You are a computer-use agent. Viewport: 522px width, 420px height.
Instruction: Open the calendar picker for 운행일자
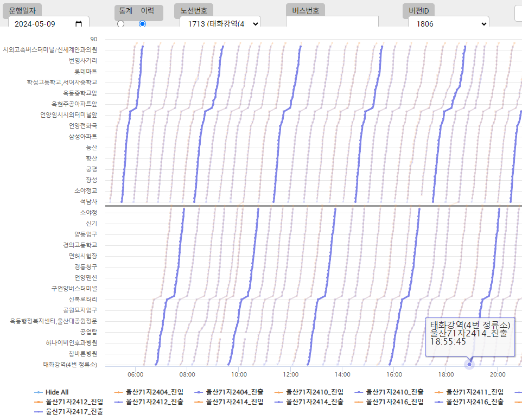click(79, 24)
